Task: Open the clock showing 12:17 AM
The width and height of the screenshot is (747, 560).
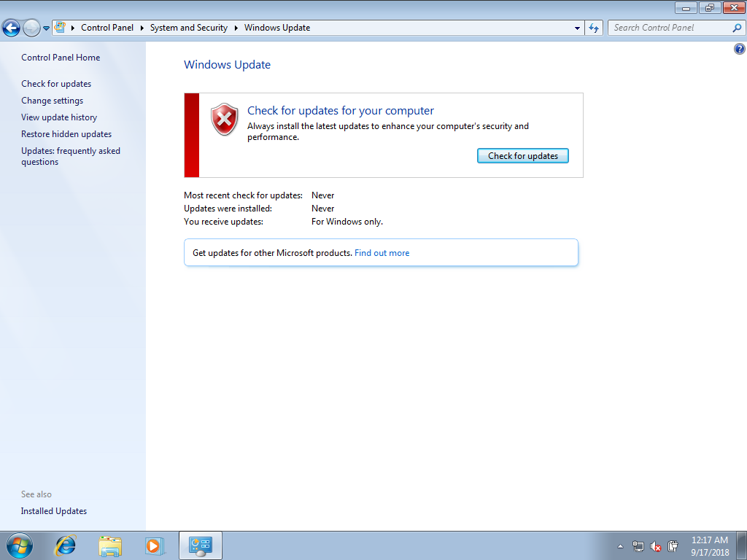Action: [x=710, y=546]
